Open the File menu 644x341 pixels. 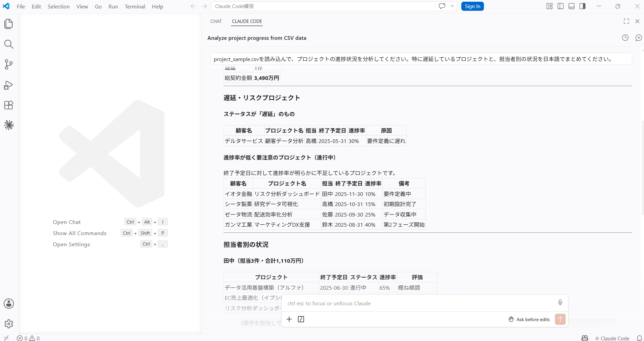[21, 6]
